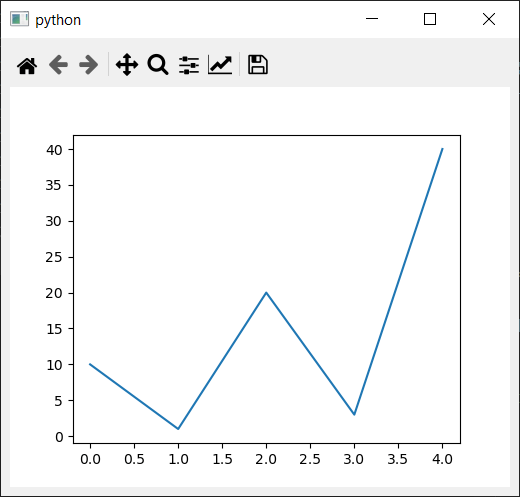Image resolution: width=520 pixels, height=497 pixels.
Task: Click the y-axis label 5
Action: 58,401
